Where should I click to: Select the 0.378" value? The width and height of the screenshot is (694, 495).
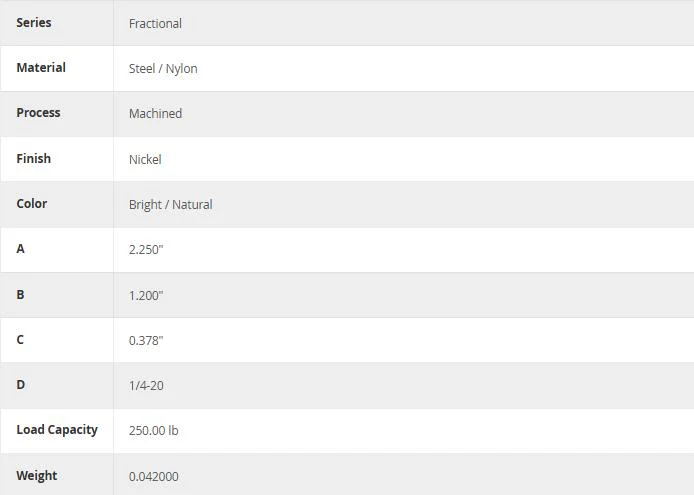click(146, 341)
